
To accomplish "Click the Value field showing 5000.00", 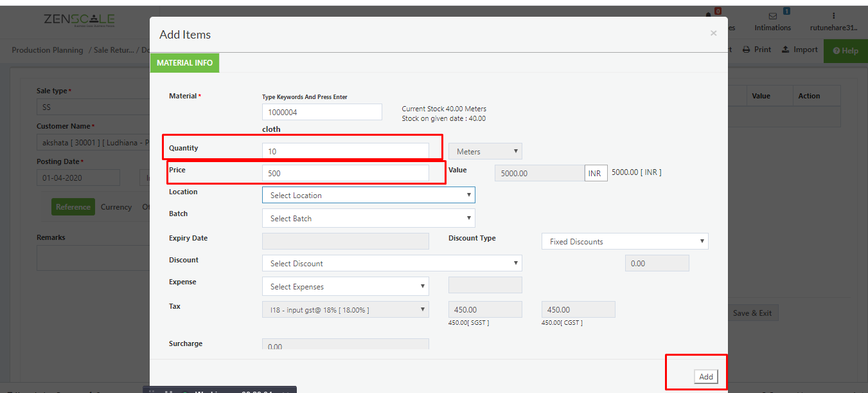I will pyautogui.click(x=540, y=173).
